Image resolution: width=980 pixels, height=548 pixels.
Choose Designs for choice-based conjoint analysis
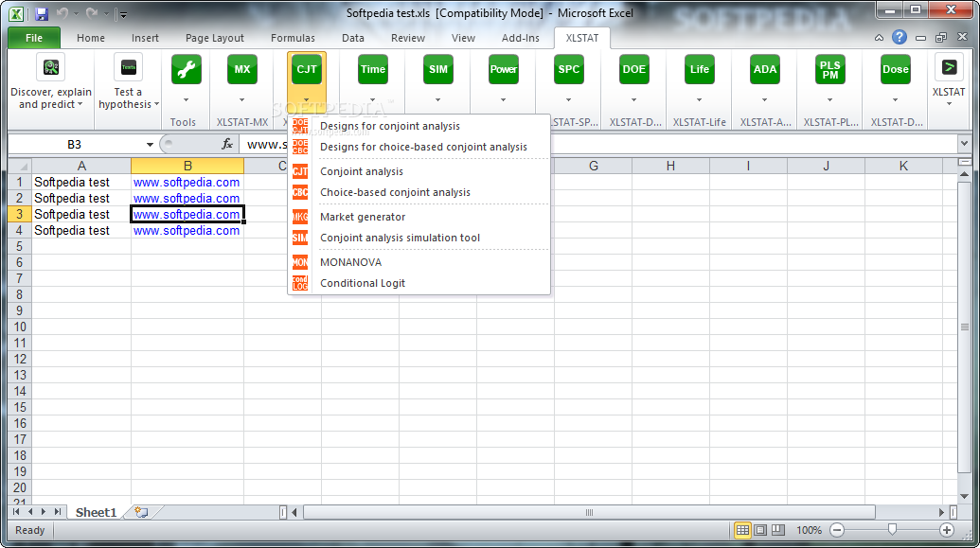[x=419, y=147]
